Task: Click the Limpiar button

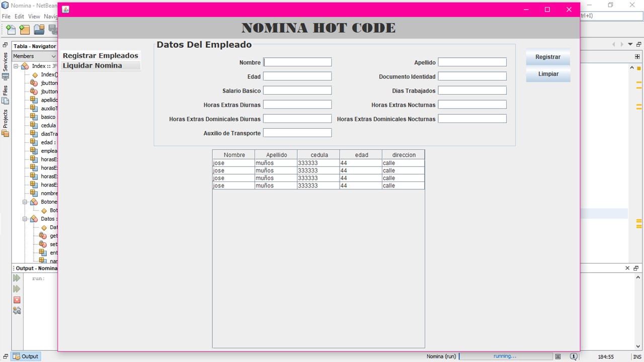Action: [x=548, y=74]
